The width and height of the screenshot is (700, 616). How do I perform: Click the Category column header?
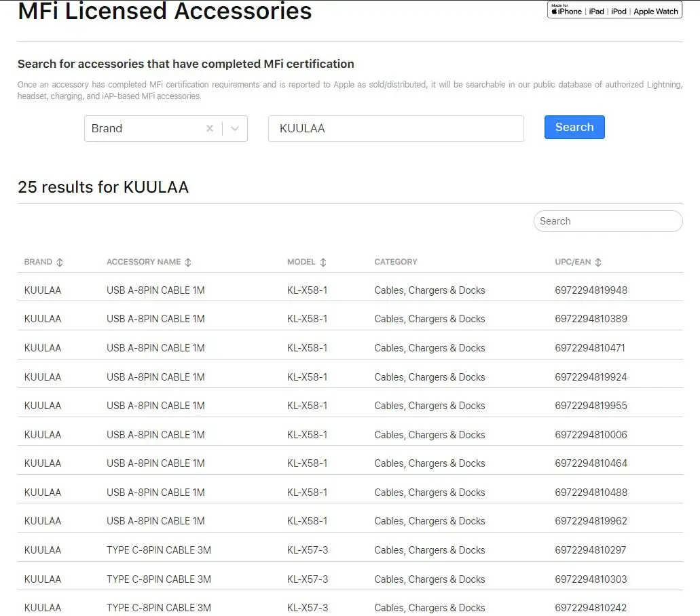pos(396,262)
